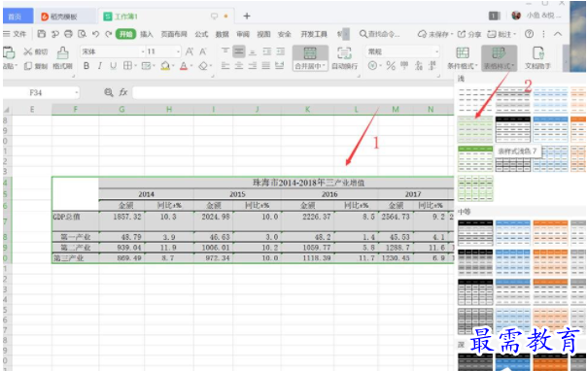This screenshot has height=371, width=588.
Task: Switch to the Formulas (公式) tab
Action: click(201, 34)
